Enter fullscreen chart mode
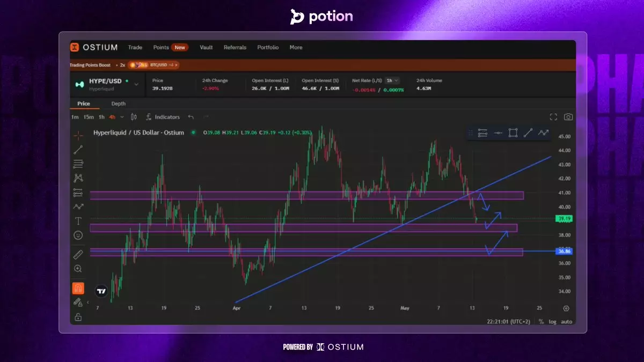Viewport: 644px width, 362px height. pyautogui.click(x=554, y=117)
